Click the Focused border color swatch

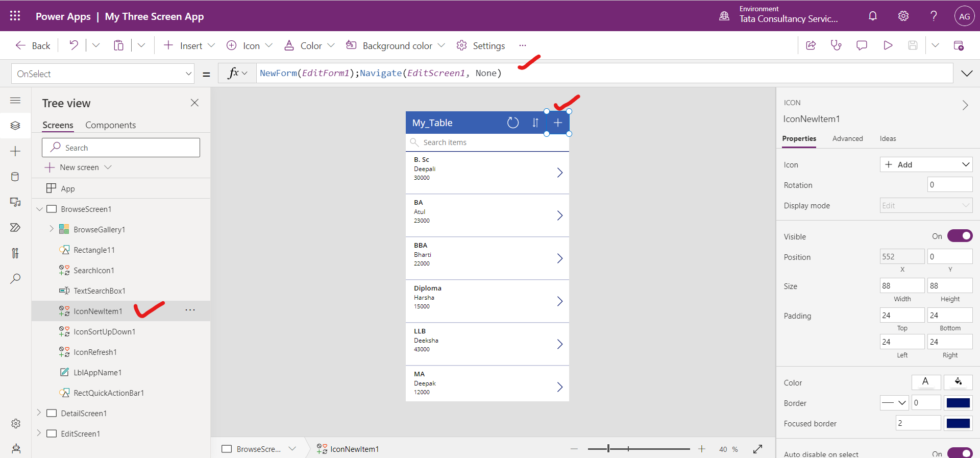(x=958, y=423)
